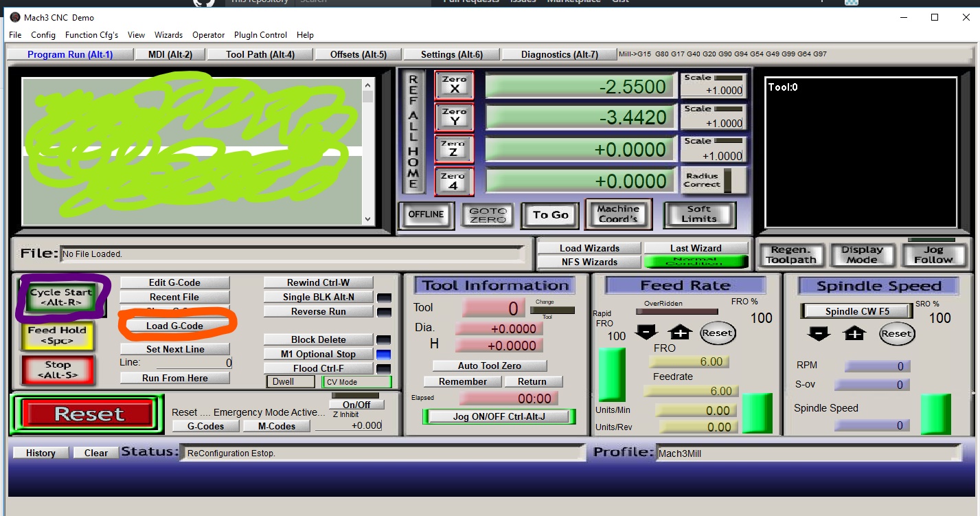
Task: Click the rapid FRO green bar
Action: click(611, 374)
